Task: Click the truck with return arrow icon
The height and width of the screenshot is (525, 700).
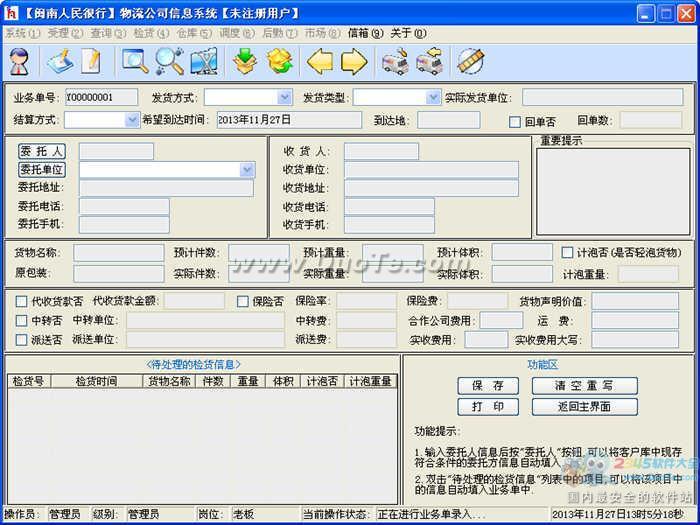Action: pyautogui.click(x=429, y=61)
